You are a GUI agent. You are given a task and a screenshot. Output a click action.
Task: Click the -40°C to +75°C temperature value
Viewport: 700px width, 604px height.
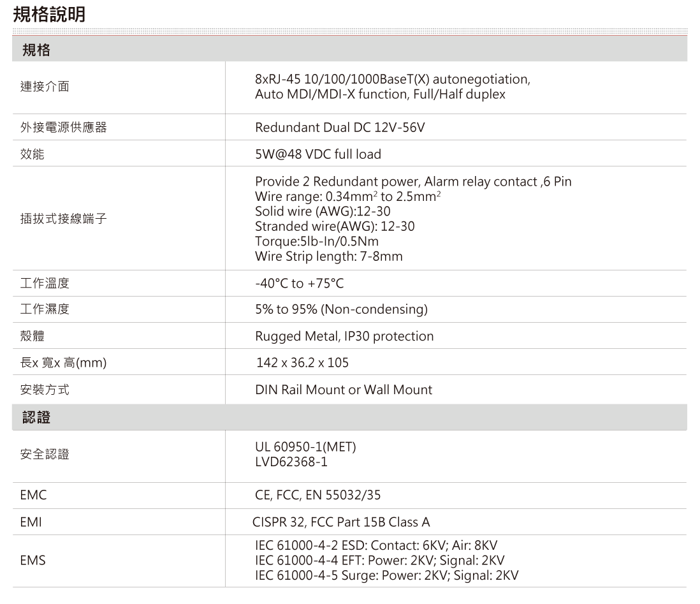coord(299,284)
